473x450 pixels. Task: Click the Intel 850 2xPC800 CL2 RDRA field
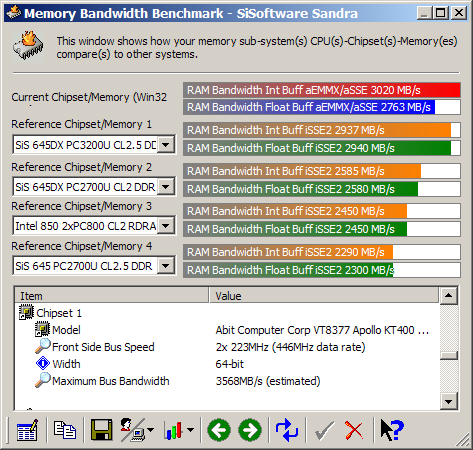point(86,226)
